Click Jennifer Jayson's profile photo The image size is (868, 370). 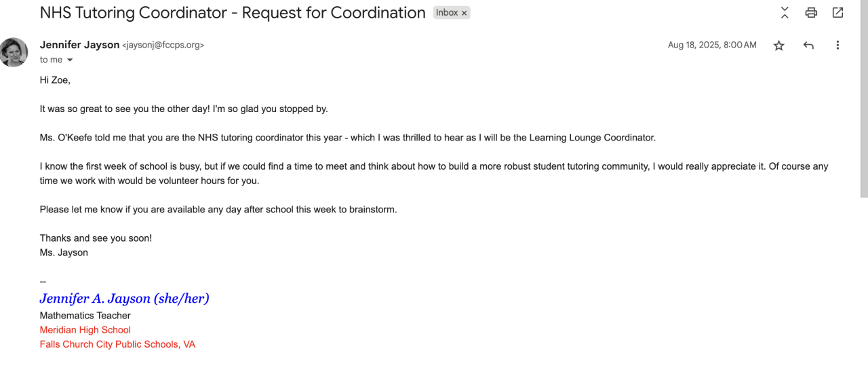[x=14, y=52]
